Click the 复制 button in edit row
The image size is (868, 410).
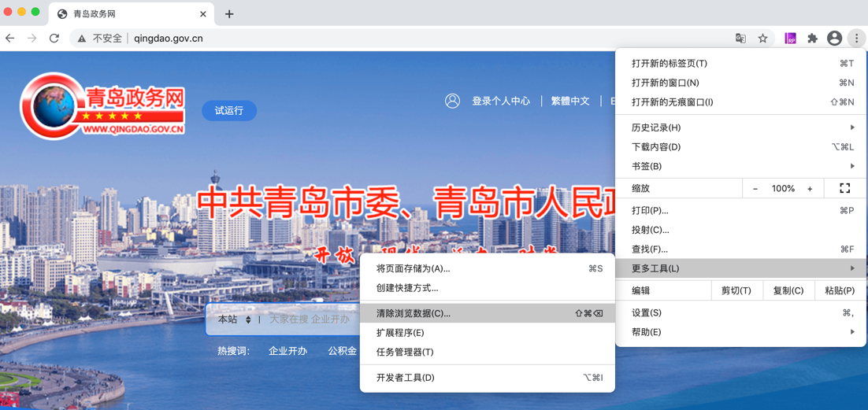788,290
